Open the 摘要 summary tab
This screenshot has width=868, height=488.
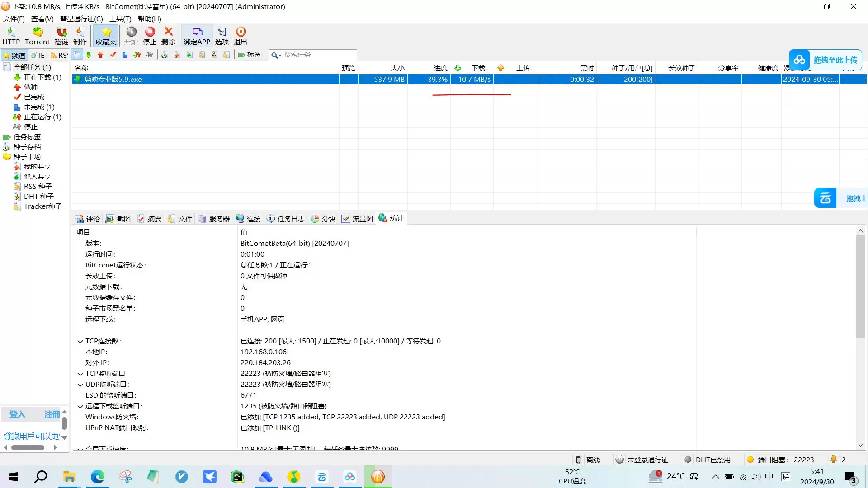pos(150,219)
